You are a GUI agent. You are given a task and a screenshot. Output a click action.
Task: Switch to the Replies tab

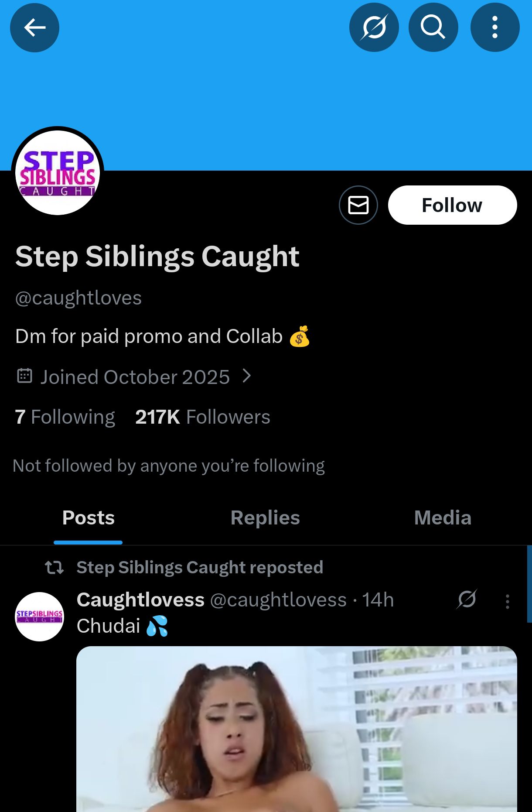coord(265,518)
